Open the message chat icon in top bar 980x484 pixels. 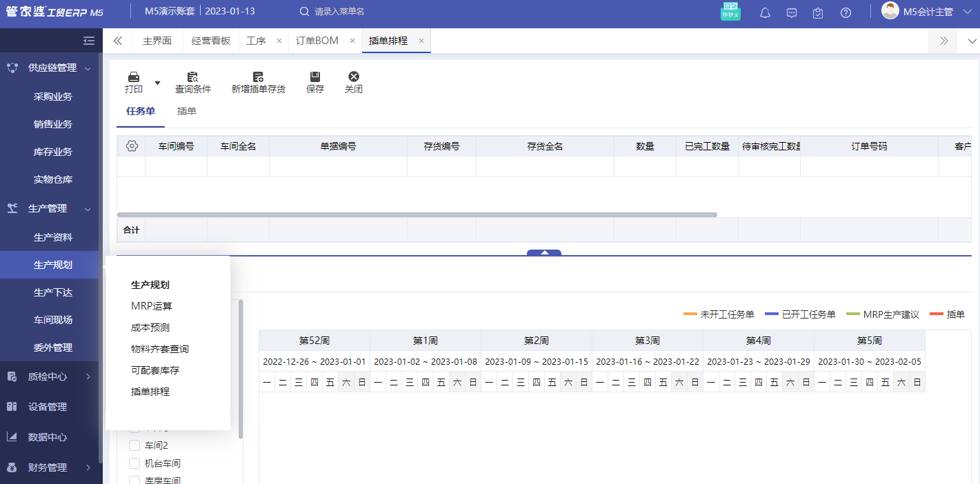point(792,12)
